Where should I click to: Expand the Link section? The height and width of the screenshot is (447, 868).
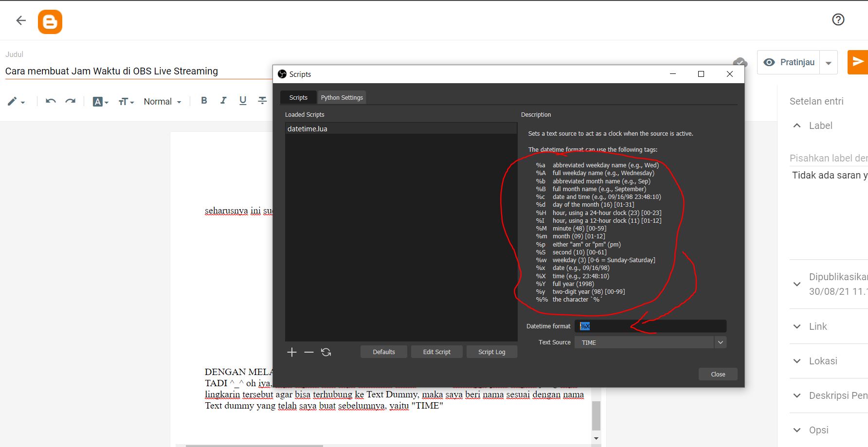click(797, 326)
